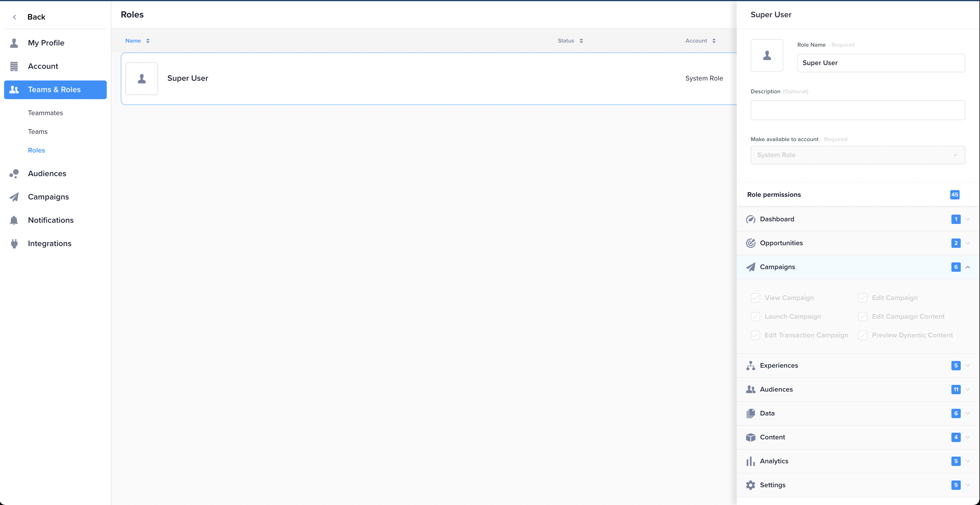Click the Opportunities target icon

[750, 243]
